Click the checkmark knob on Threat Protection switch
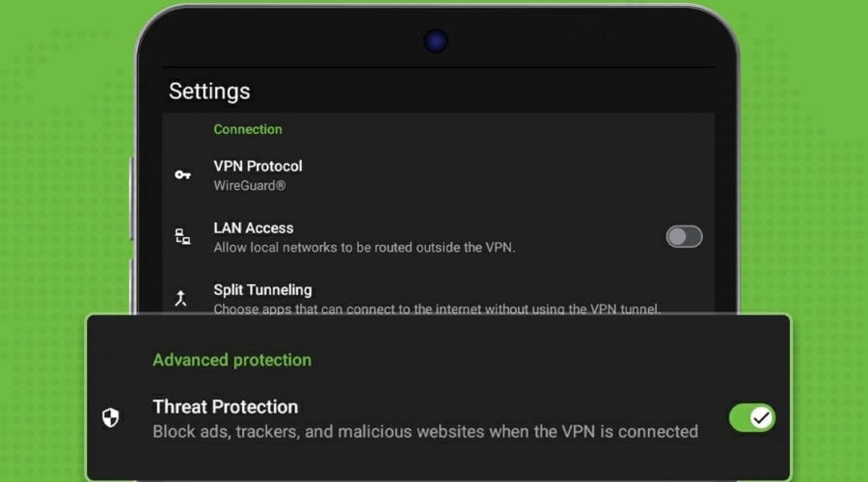868x482 pixels. [x=761, y=417]
